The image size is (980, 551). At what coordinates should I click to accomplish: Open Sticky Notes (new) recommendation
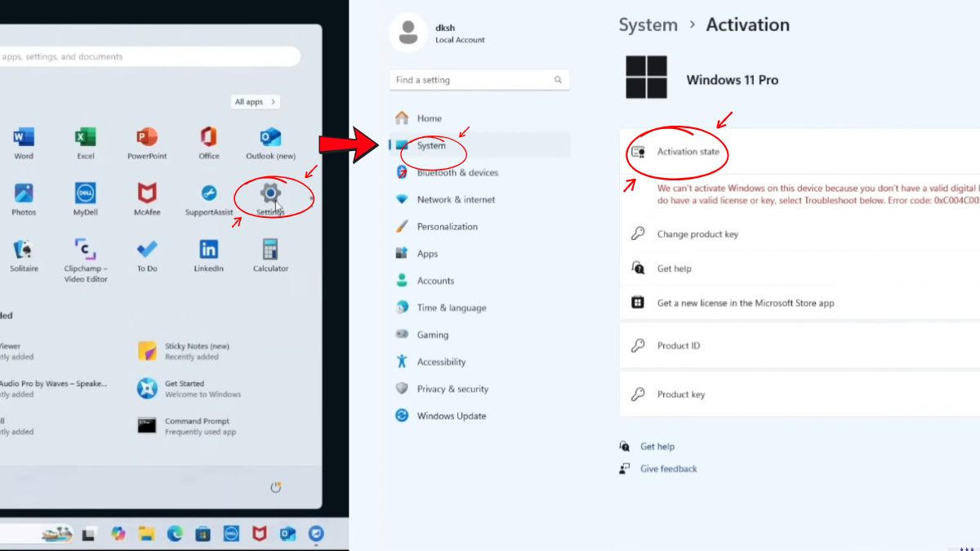click(185, 351)
